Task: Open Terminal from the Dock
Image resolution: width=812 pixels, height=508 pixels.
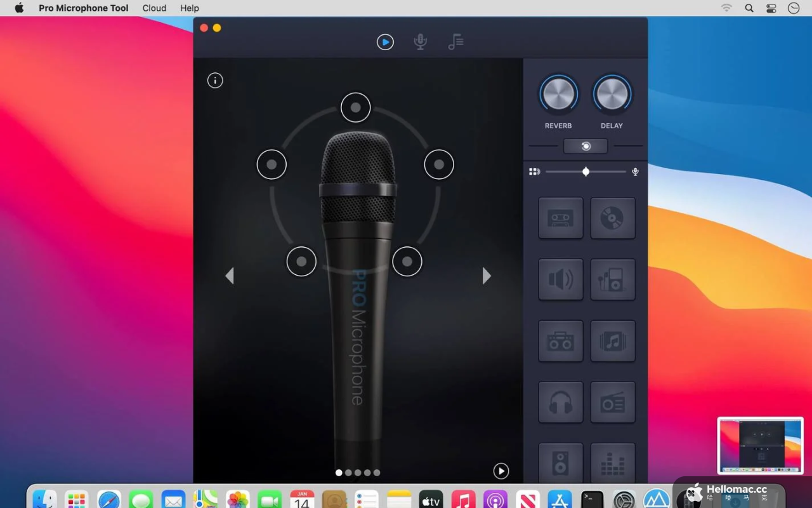Action: (x=593, y=500)
